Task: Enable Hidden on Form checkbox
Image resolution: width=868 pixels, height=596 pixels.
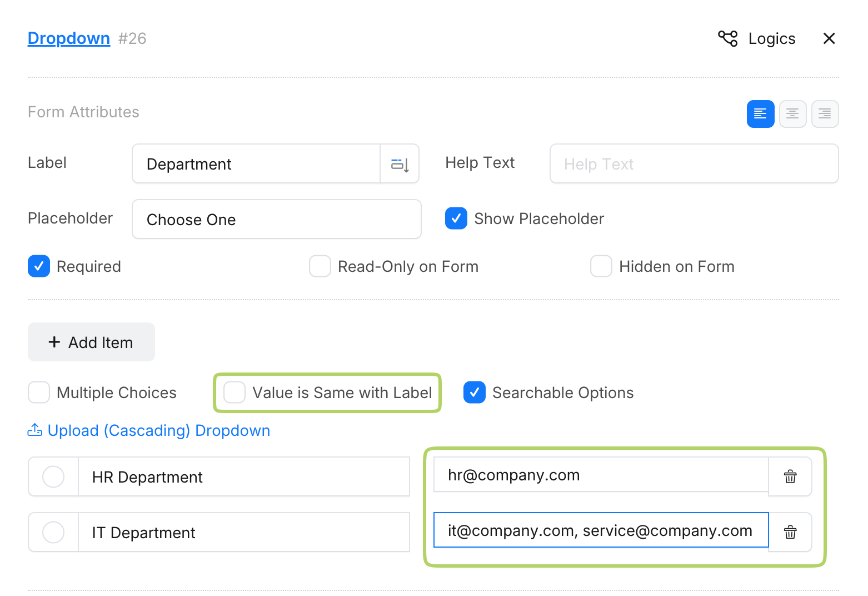Action: coord(601,266)
